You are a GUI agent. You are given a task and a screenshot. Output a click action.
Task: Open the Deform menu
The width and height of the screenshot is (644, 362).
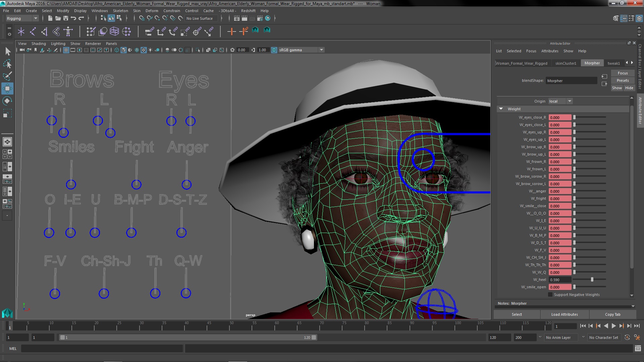(x=152, y=11)
